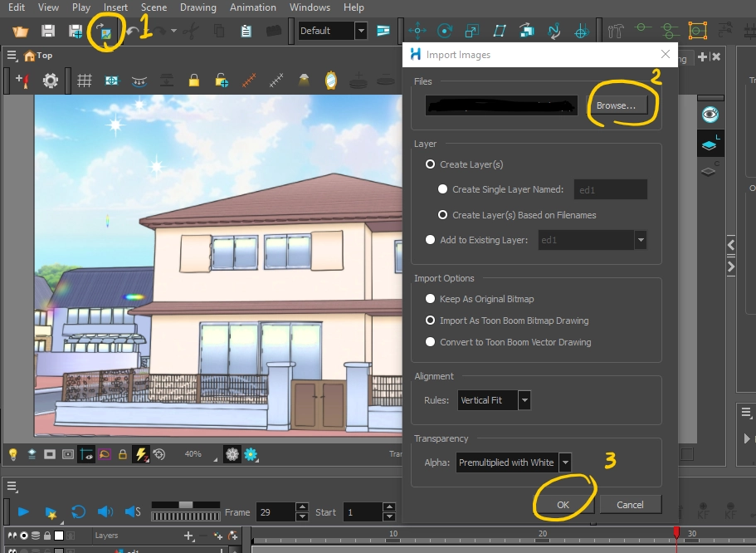Toggle the light bulb light table
The image size is (756, 553).
[13, 454]
